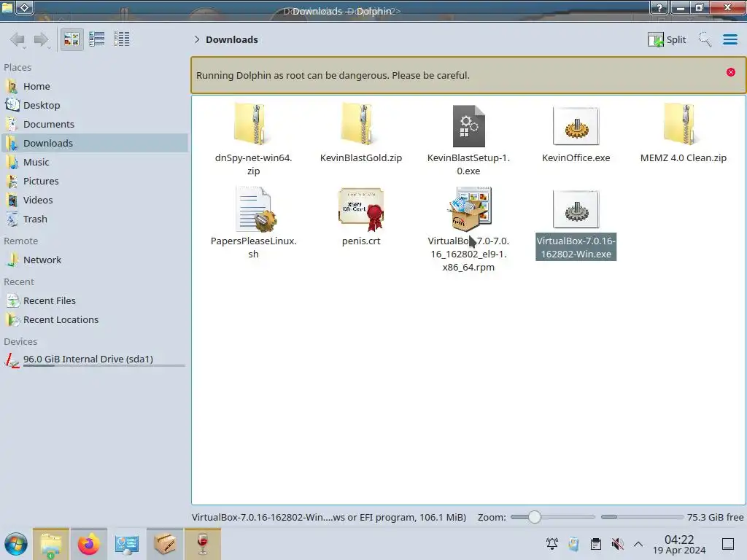Go forward using the forward arrow

pyautogui.click(x=42, y=39)
